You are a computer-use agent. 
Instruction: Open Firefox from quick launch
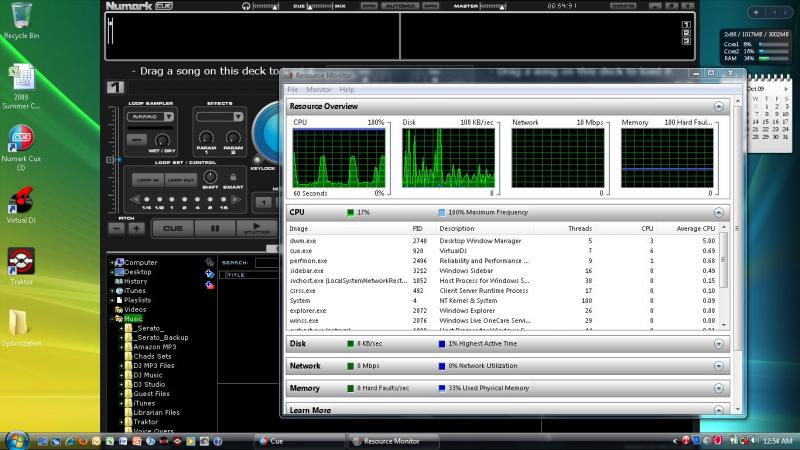[x=83, y=441]
